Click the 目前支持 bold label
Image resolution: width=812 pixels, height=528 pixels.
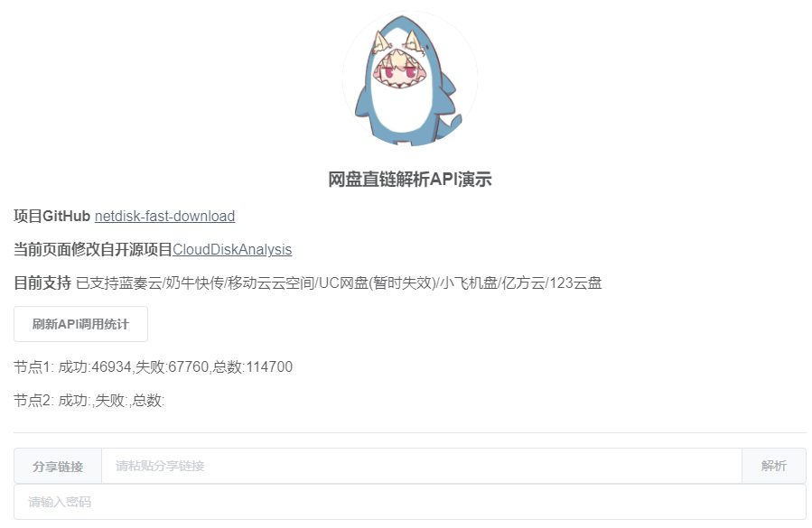(x=42, y=283)
